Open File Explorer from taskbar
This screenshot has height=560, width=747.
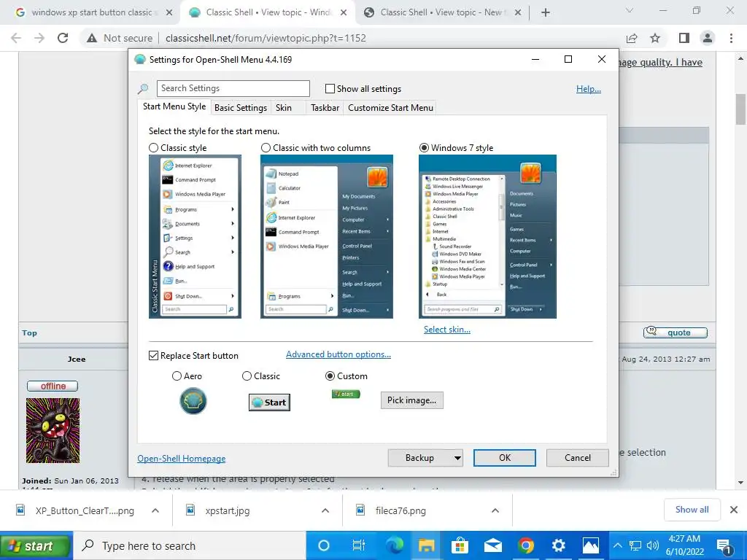pyautogui.click(x=426, y=545)
